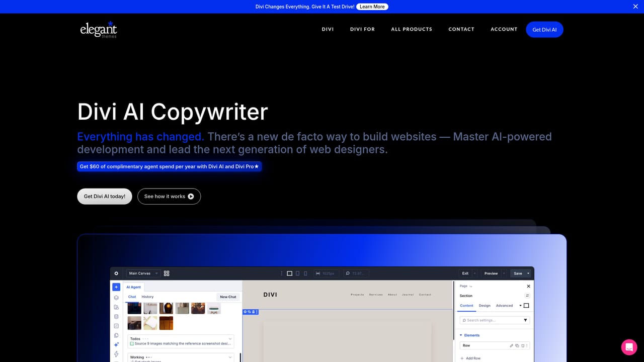The width and height of the screenshot is (644, 362).
Task: Select phone view icon in toolbar
Action: (305, 274)
